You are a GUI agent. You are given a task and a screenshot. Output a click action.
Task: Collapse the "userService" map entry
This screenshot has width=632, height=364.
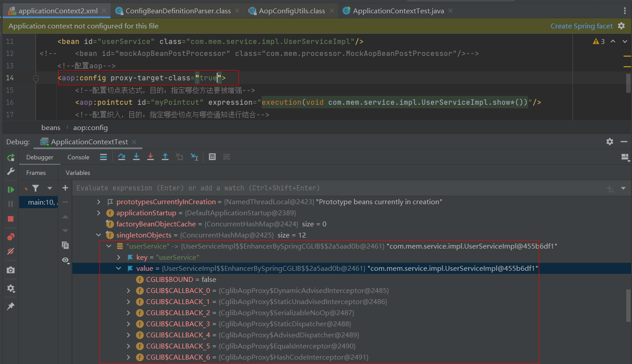[x=109, y=246]
